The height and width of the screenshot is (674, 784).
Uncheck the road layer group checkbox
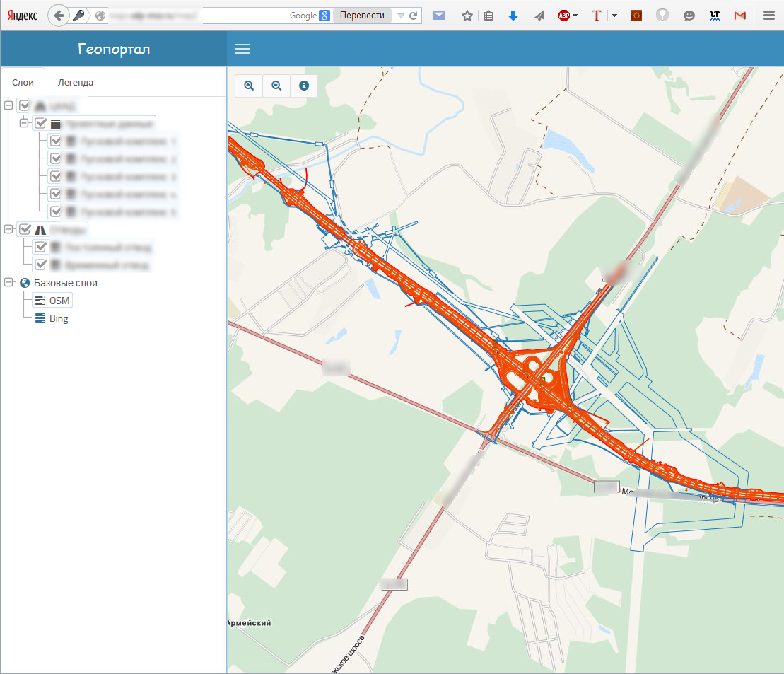(25, 229)
